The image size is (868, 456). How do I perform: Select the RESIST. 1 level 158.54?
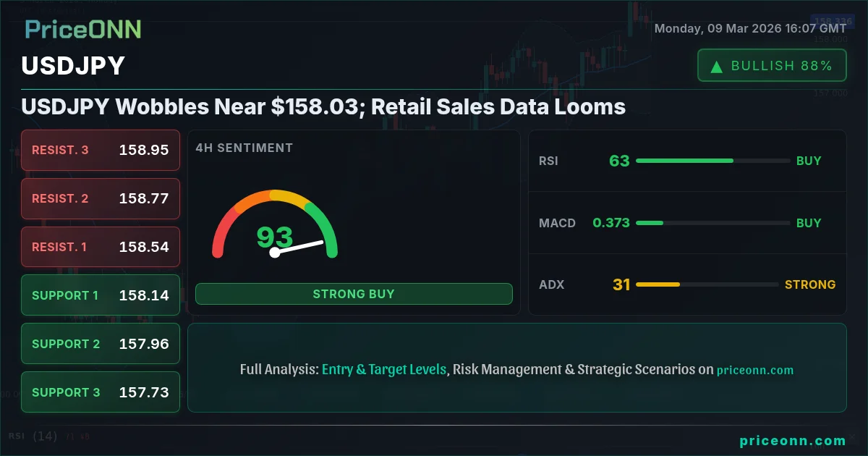click(101, 247)
